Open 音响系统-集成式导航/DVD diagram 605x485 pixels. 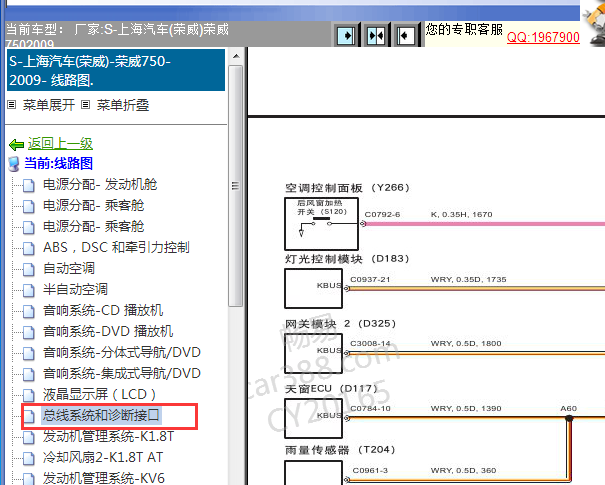click(x=122, y=373)
